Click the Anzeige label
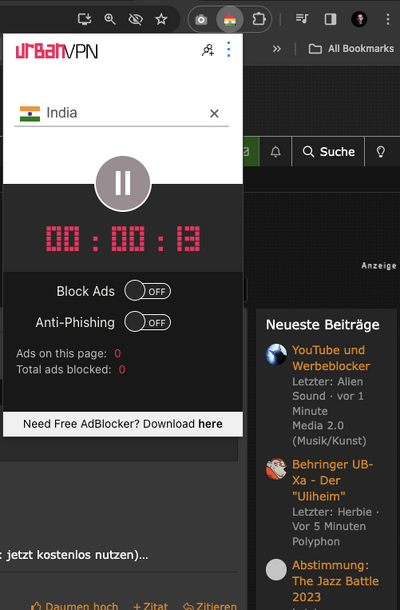400x610 pixels. point(379,266)
